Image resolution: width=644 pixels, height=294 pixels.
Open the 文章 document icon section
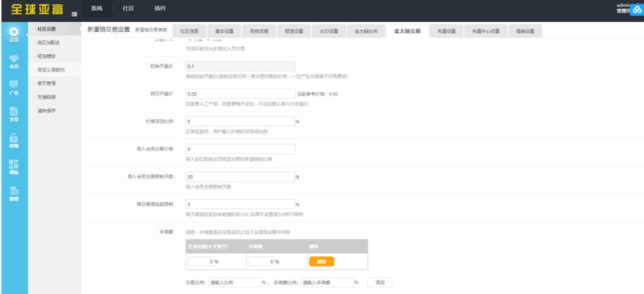pos(14,114)
